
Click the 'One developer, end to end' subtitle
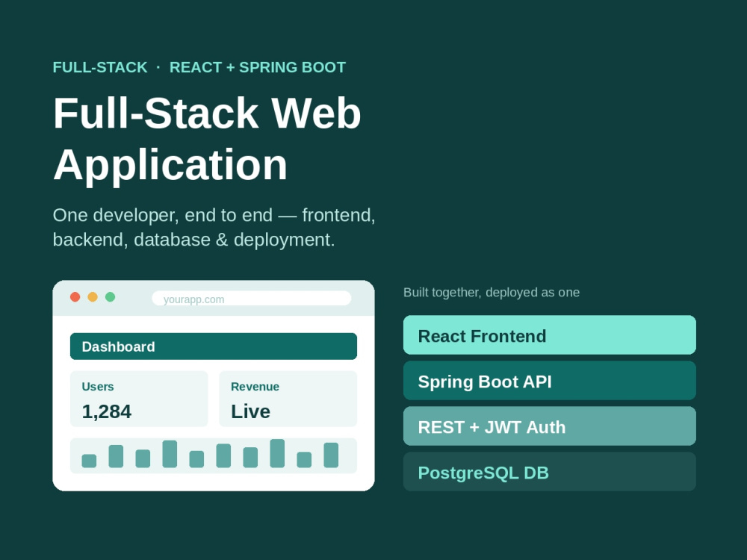tap(214, 228)
